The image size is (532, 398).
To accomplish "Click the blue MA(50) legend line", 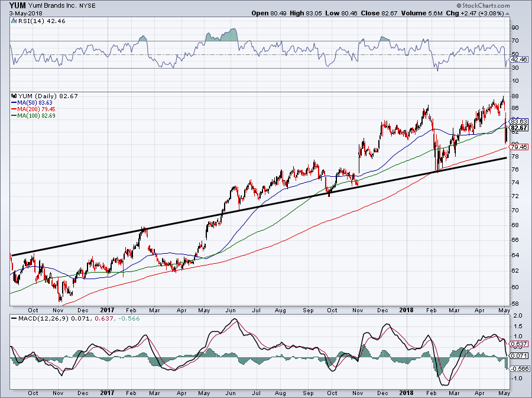I will point(14,102).
